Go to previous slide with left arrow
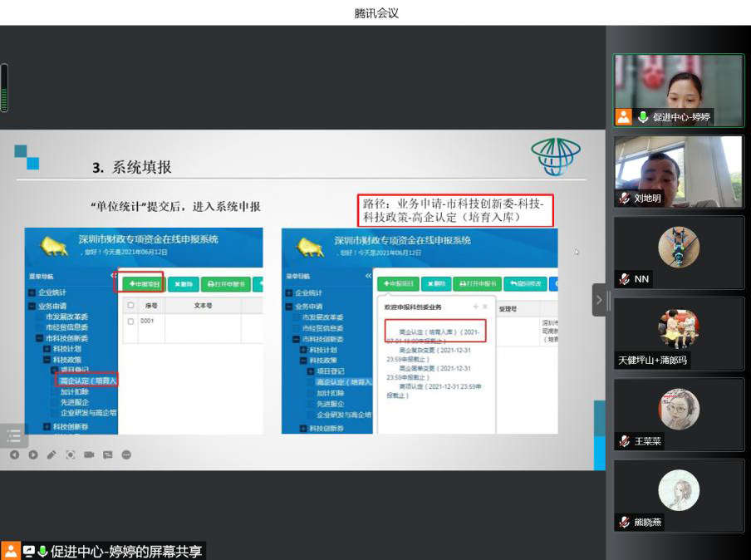Viewport: 751px width, 560px height. pyautogui.click(x=15, y=454)
